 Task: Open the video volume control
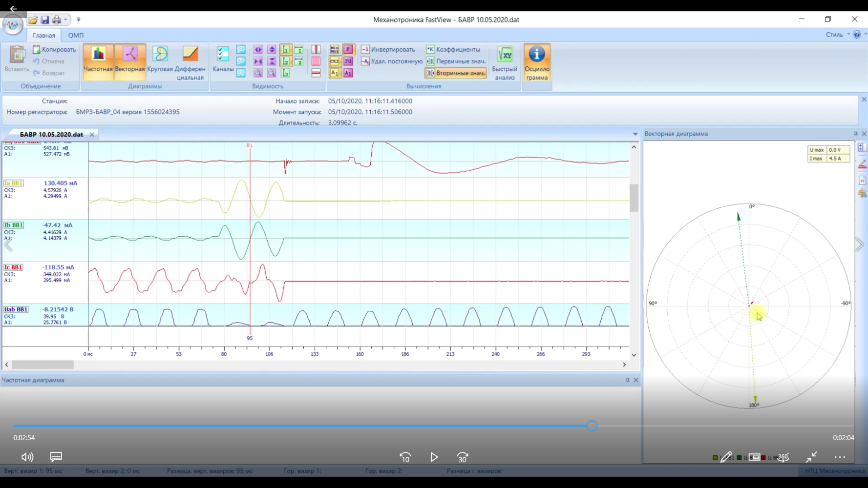[x=27, y=457]
